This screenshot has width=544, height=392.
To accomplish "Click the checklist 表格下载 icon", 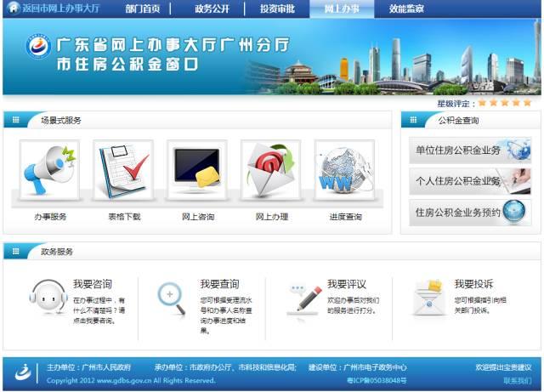I will pyautogui.click(x=123, y=169).
